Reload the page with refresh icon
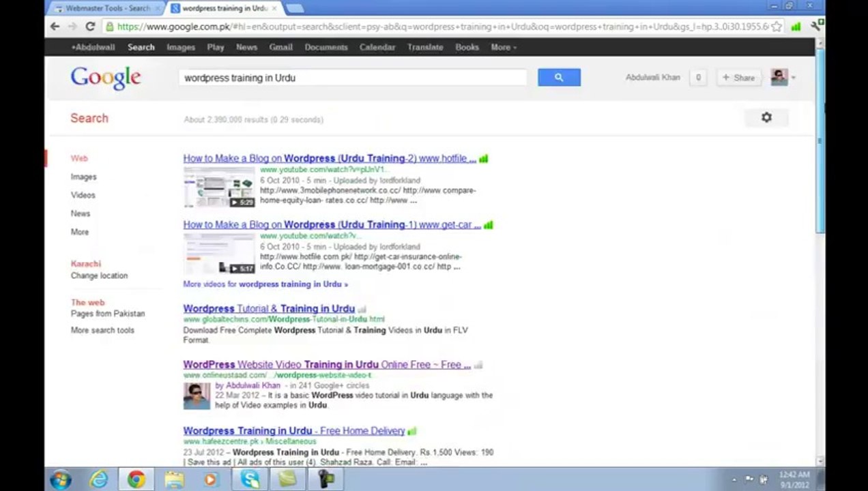 tap(90, 27)
